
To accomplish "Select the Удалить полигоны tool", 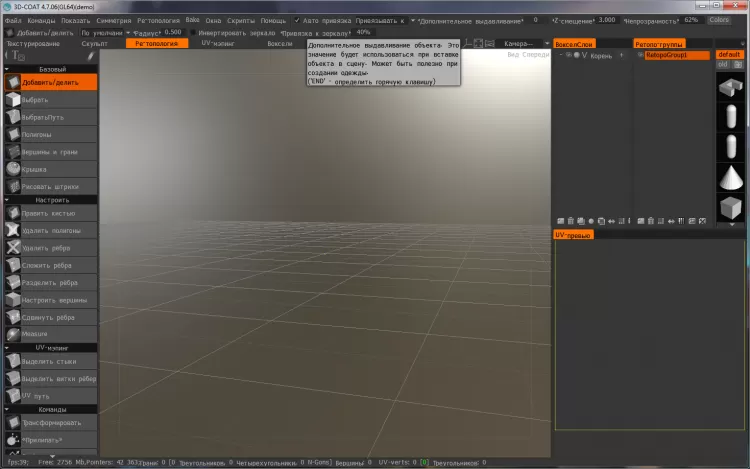I will pyautogui.click(x=51, y=230).
